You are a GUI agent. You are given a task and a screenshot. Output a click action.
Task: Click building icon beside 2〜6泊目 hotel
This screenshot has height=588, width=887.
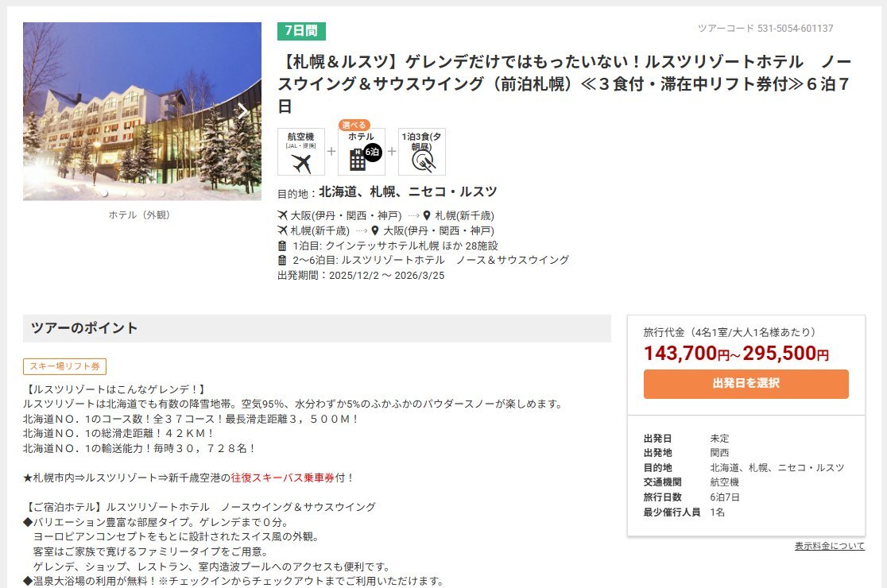pyautogui.click(x=282, y=260)
